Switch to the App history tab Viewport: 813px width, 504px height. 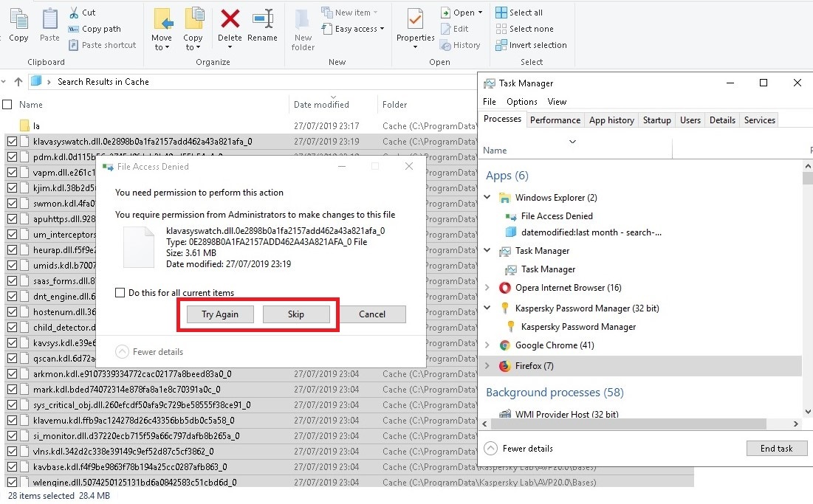click(x=612, y=120)
